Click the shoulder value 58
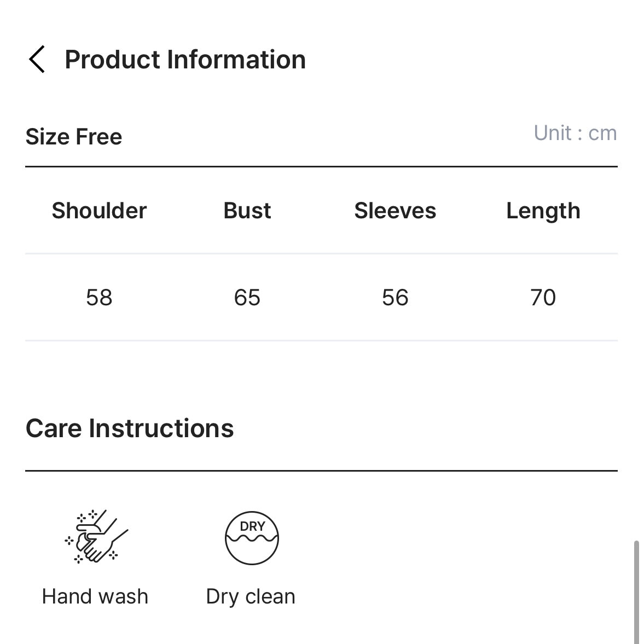 coord(99,298)
